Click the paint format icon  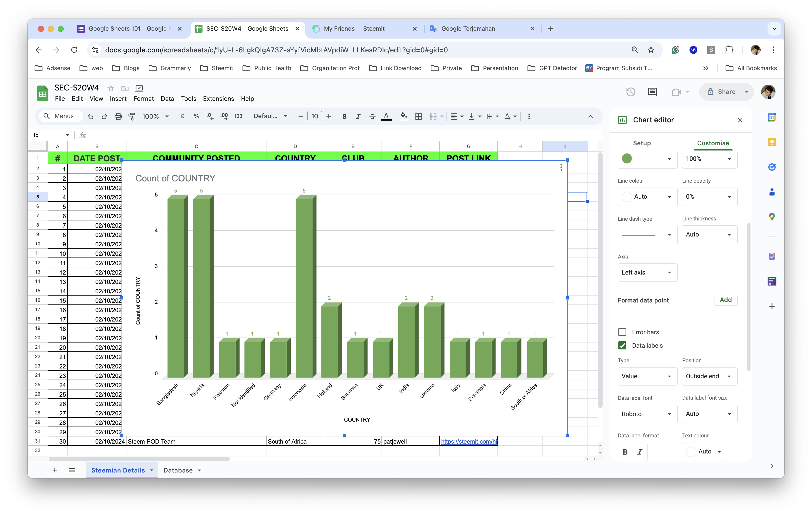(132, 116)
